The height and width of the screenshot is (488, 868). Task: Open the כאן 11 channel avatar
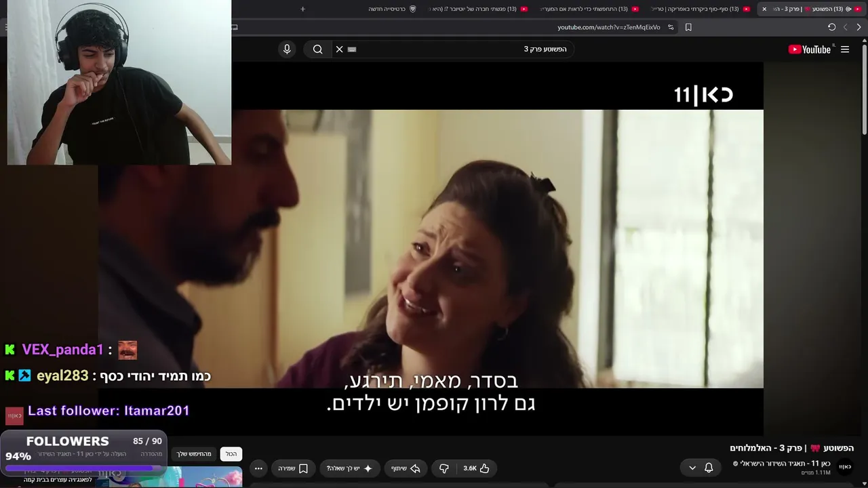pyautogui.click(x=845, y=467)
